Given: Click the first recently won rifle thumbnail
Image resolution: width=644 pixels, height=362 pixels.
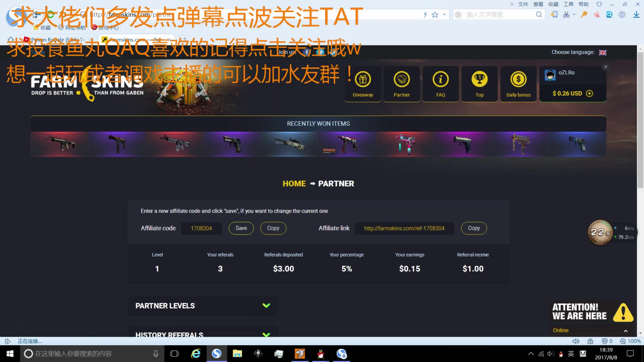Looking at the screenshot, I should (59, 144).
